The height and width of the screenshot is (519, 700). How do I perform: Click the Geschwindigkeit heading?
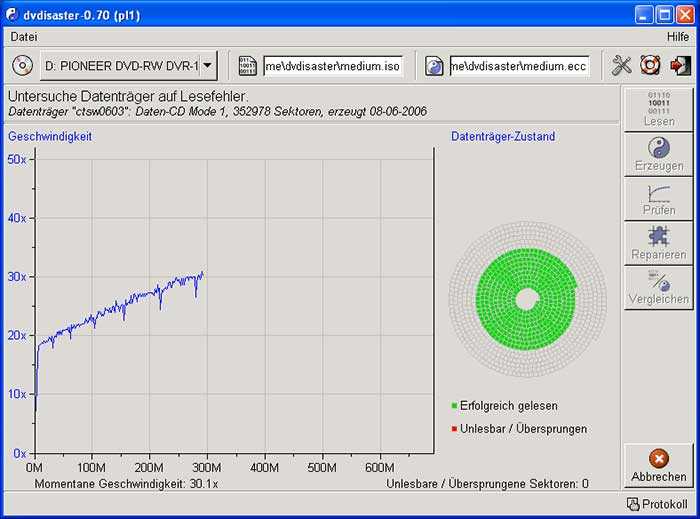coord(50,137)
